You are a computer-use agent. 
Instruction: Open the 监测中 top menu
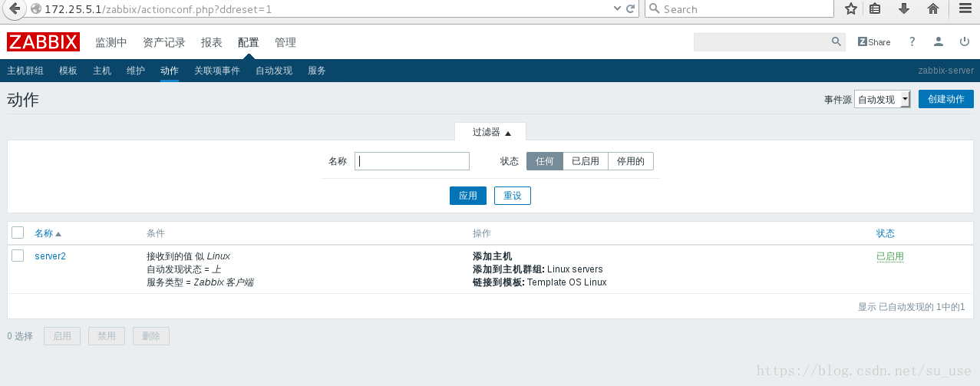tap(111, 42)
